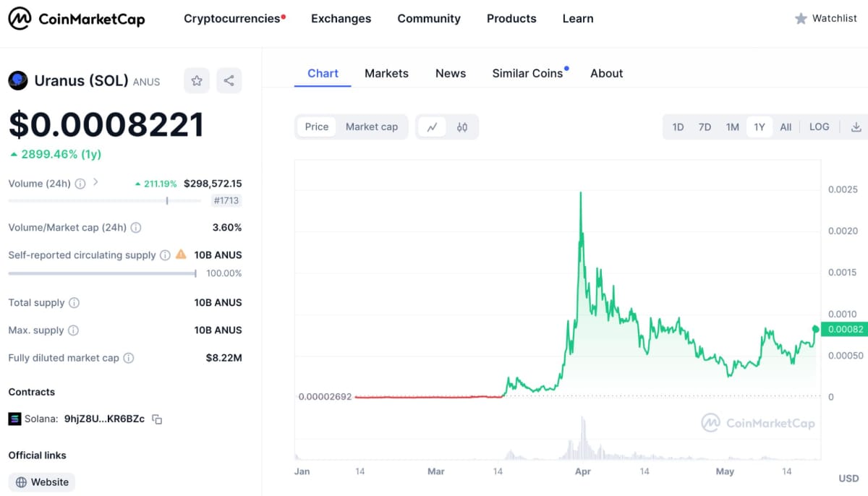Open the Similar Coins tab

(x=527, y=73)
